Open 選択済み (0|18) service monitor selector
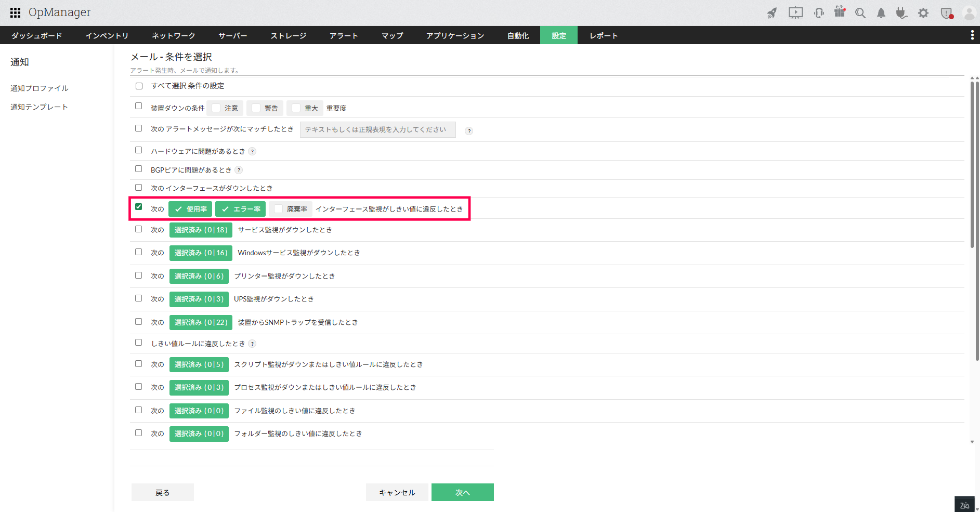The height and width of the screenshot is (512, 980). click(x=201, y=230)
